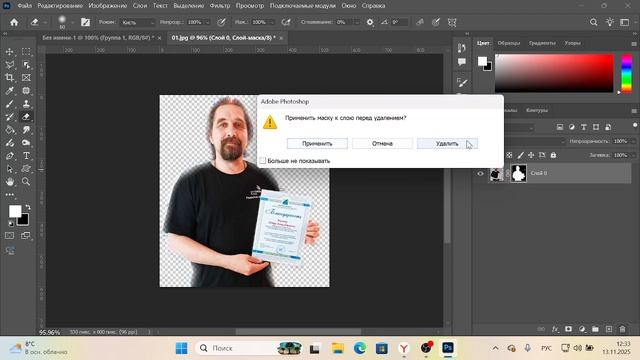Open the 'Файл' menu
Screen dimensions: 640x360
[24, 6]
